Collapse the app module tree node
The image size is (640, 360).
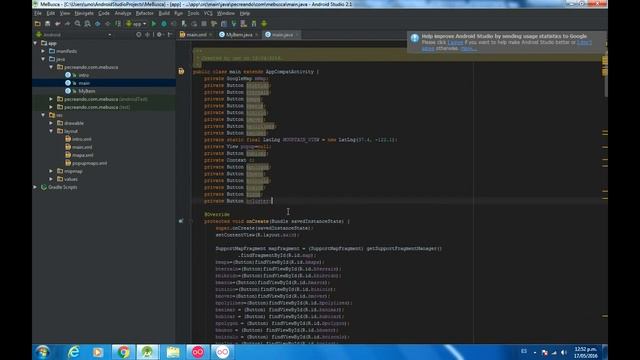[36, 43]
